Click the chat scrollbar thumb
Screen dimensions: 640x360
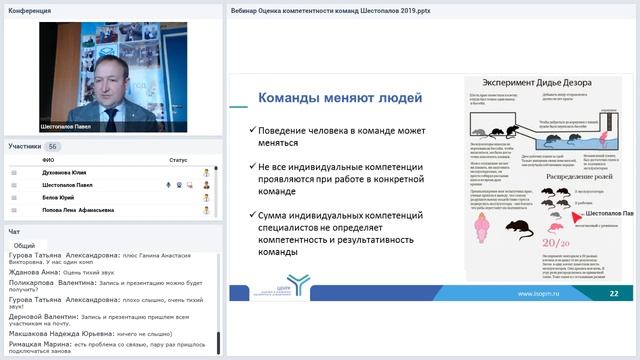218,343
